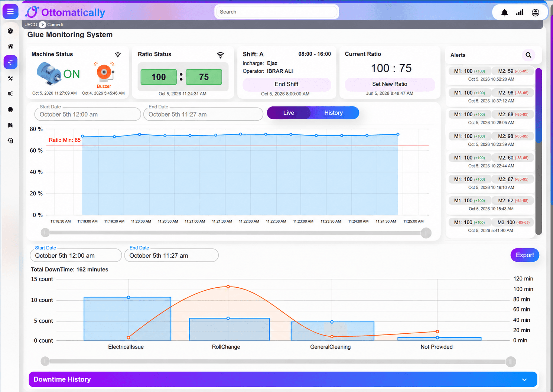The height and width of the screenshot is (392, 553).
Task: Open the notifications bell
Action: (x=504, y=13)
